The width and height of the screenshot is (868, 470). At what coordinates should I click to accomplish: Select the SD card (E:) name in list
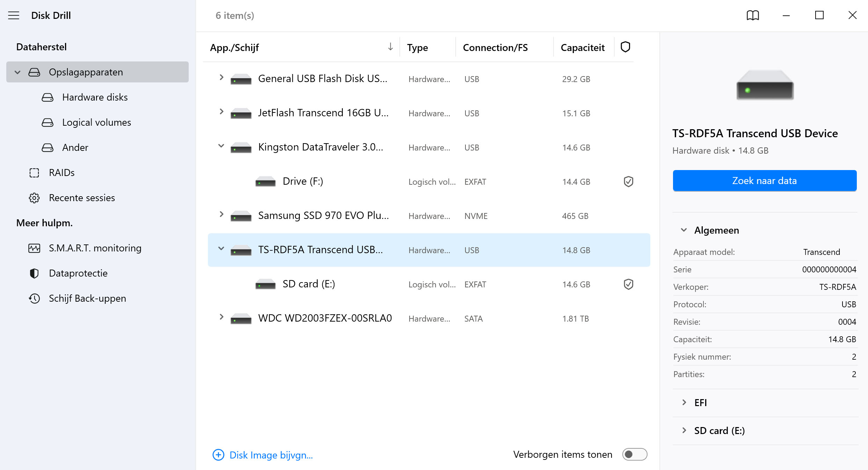pos(309,284)
